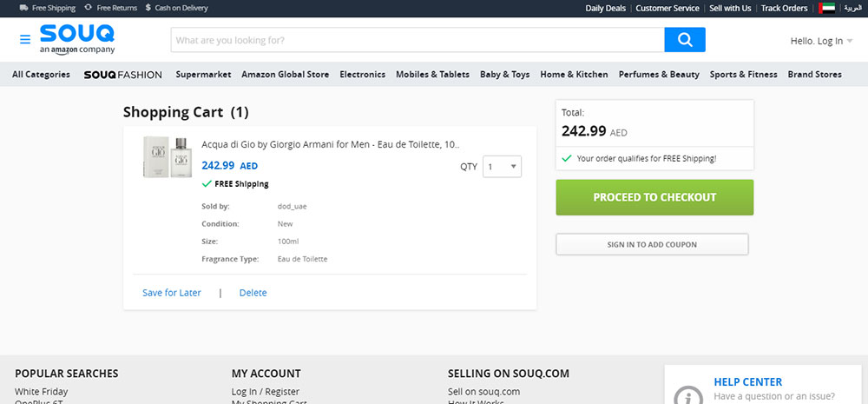Click the SOUQ logo
868x404 pixels.
coord(77,39)
